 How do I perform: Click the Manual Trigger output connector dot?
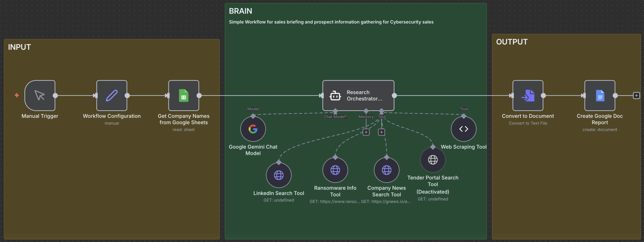click(55, 96)
